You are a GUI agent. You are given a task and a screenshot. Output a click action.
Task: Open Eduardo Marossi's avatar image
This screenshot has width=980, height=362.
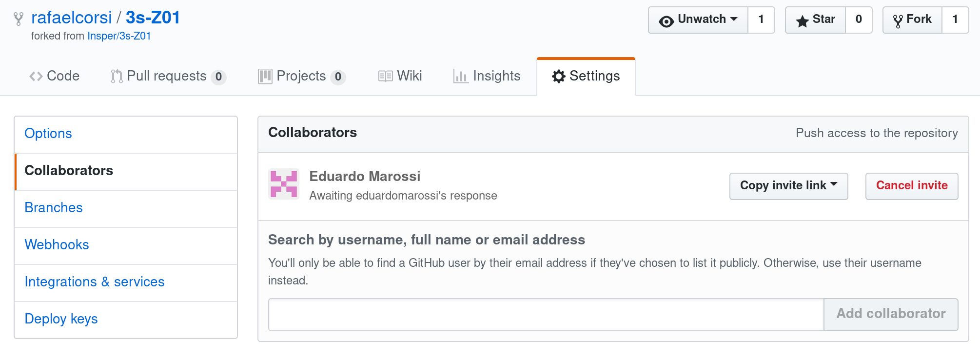[284, 184]
